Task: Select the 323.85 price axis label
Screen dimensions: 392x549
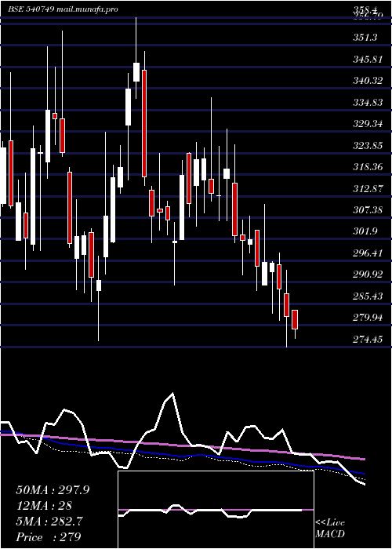Action: pos(368,145)
